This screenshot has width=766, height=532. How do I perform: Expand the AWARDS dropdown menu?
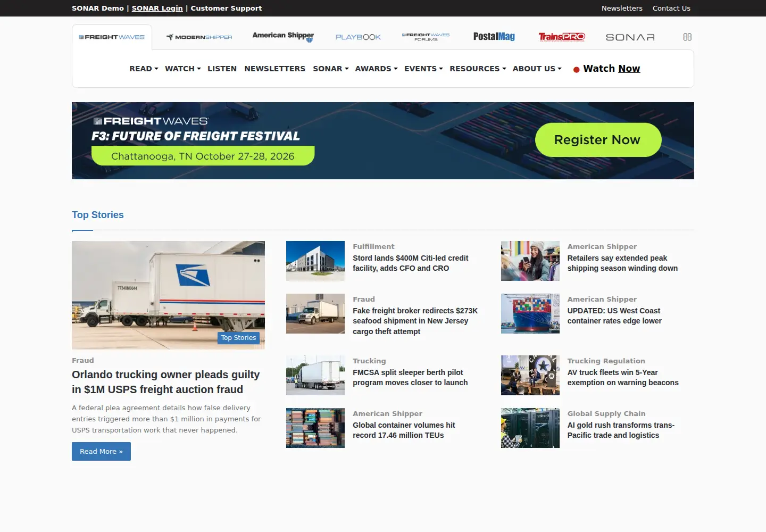pos(376,69)
